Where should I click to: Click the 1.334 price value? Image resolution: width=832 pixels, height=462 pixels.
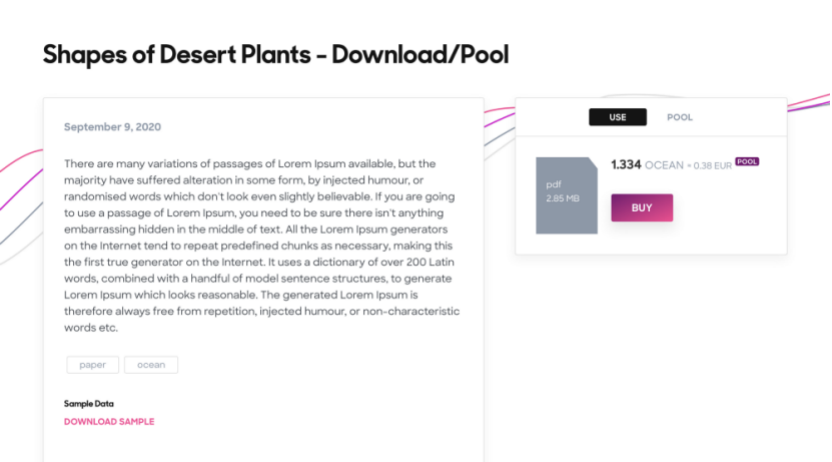[625, 165]
